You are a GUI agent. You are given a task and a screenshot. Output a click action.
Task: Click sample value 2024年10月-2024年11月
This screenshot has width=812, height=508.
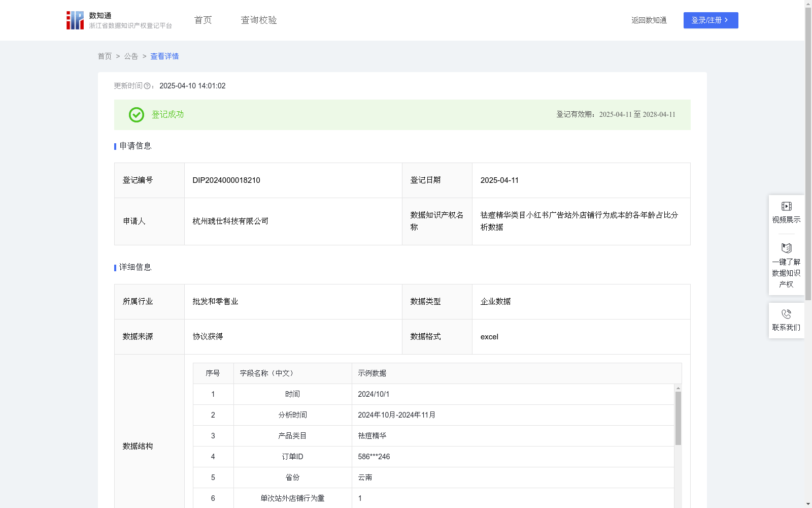click(396, 415)
